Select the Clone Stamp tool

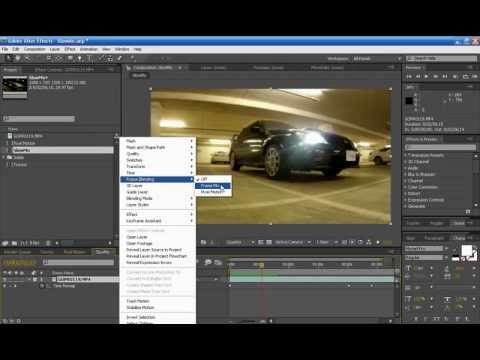(110, 59)
